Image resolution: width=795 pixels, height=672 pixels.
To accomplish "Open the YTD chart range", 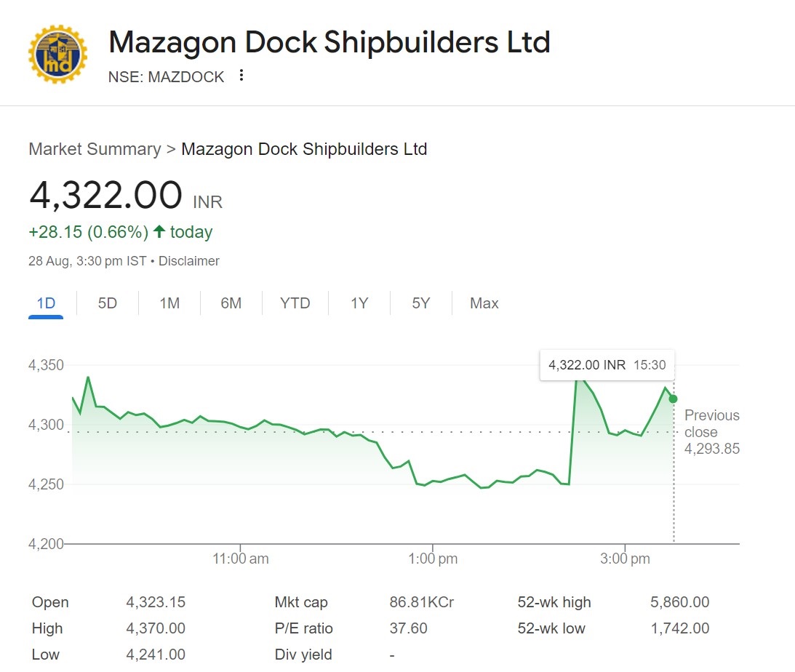I will [294, 303].
